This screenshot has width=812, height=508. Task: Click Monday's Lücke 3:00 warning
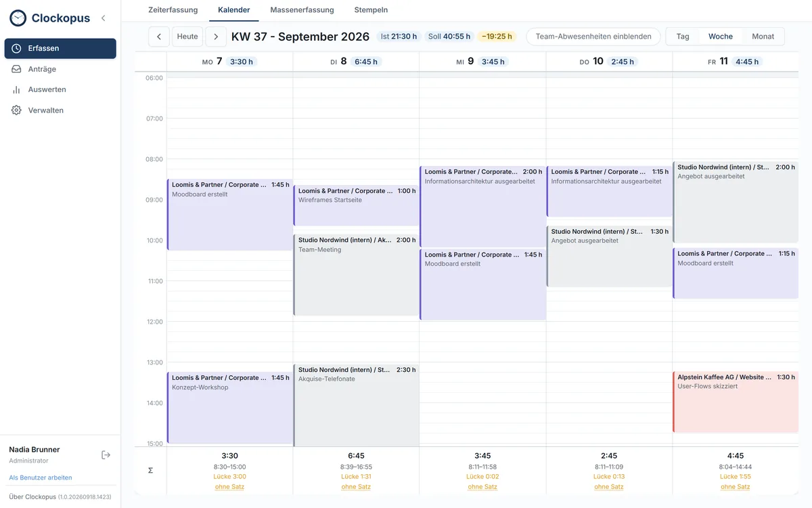[x=229, y=477]
